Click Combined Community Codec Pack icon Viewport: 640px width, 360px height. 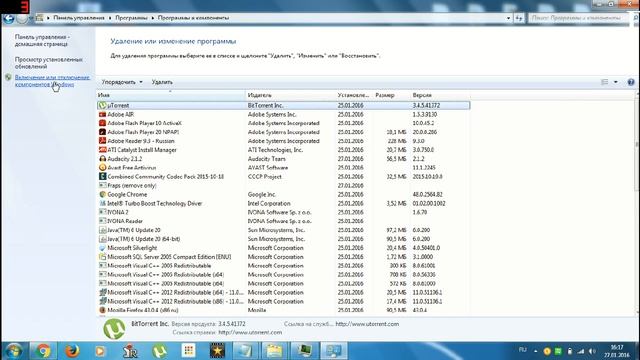point(102,176)
